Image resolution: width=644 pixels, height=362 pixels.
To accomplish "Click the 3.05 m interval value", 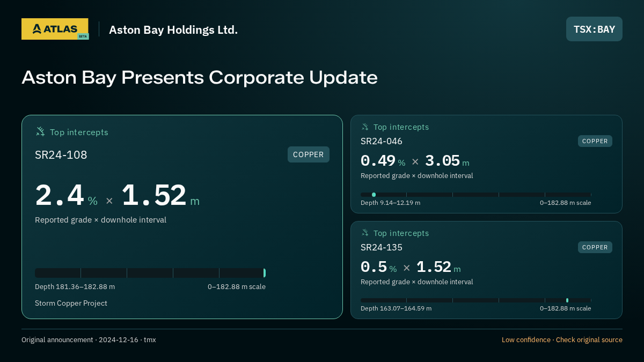I will click(447, 161).
